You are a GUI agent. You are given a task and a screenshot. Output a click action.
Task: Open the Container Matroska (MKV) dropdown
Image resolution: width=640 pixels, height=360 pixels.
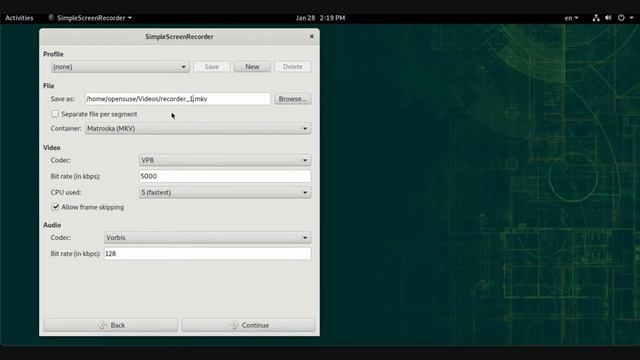[x=198, y=129]
